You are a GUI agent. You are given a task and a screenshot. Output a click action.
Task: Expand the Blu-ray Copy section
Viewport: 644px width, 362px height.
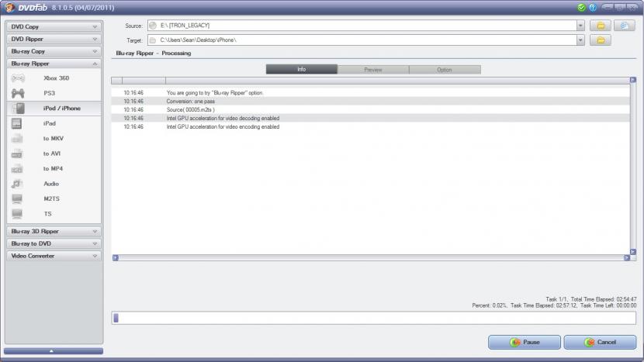(54, 51)
